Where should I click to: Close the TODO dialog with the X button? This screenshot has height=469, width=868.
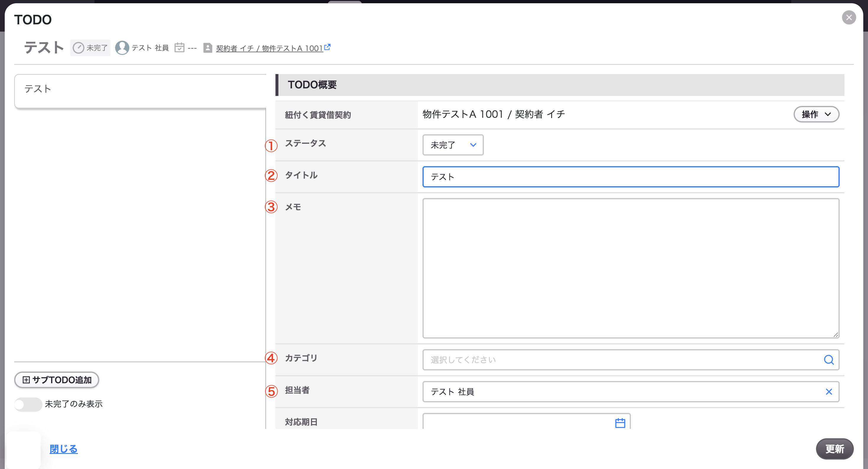(849, 17)
